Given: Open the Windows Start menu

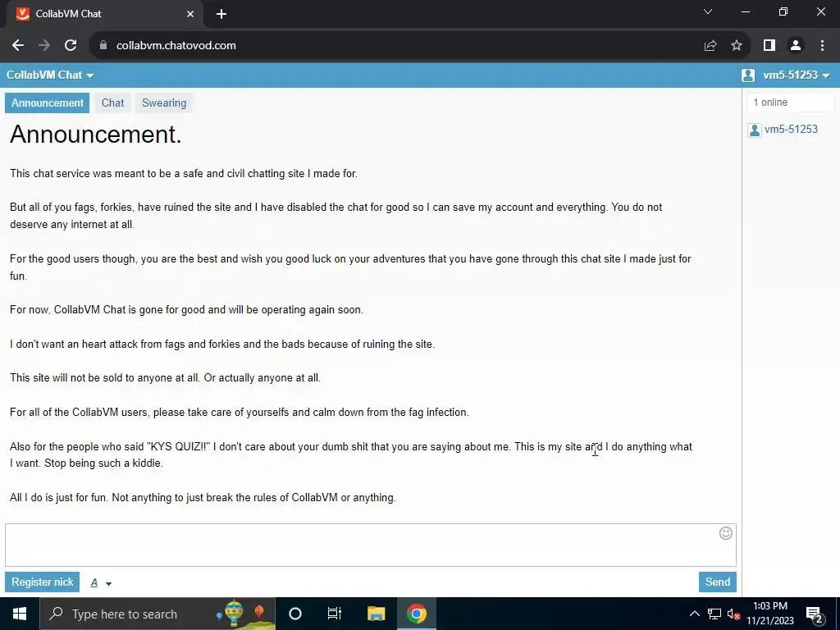Looking at the screenshot, I should [20, 614].
